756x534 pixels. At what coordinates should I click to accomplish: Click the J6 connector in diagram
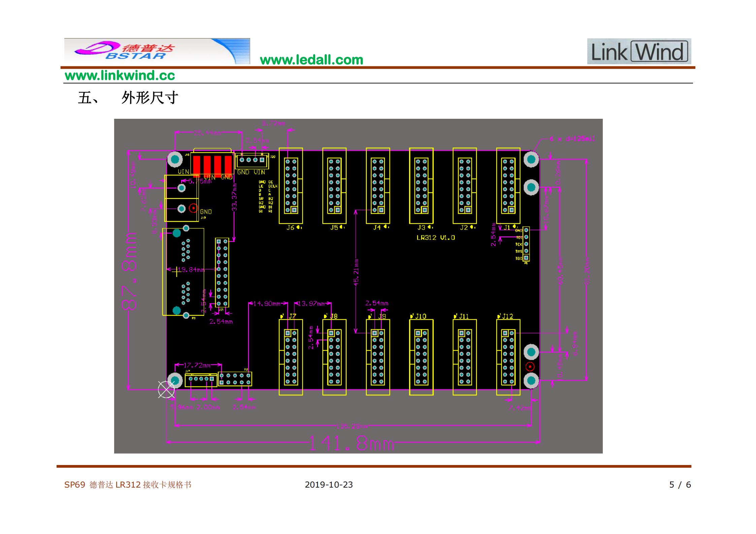[291, 185]
